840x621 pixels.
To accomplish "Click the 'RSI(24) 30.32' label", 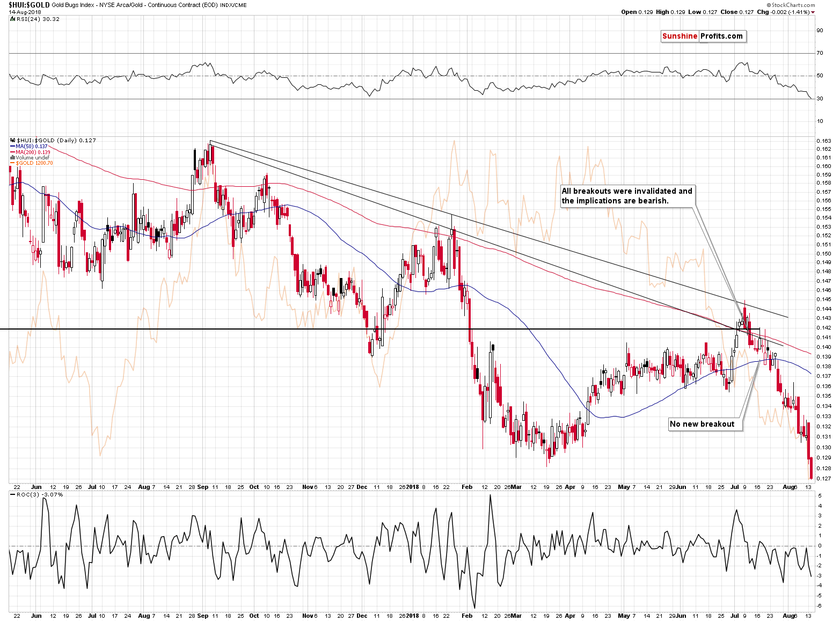I will (x=38, y=19).
